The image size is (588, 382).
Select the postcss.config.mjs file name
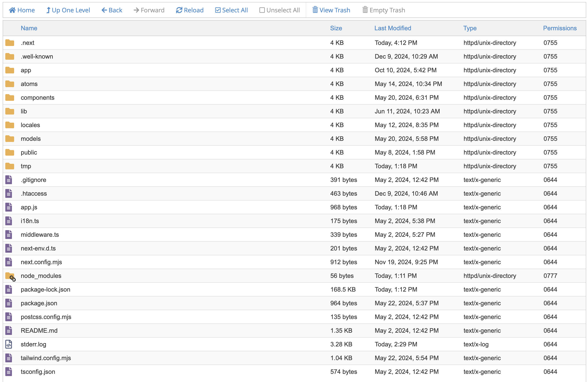[x=46, y=317]
